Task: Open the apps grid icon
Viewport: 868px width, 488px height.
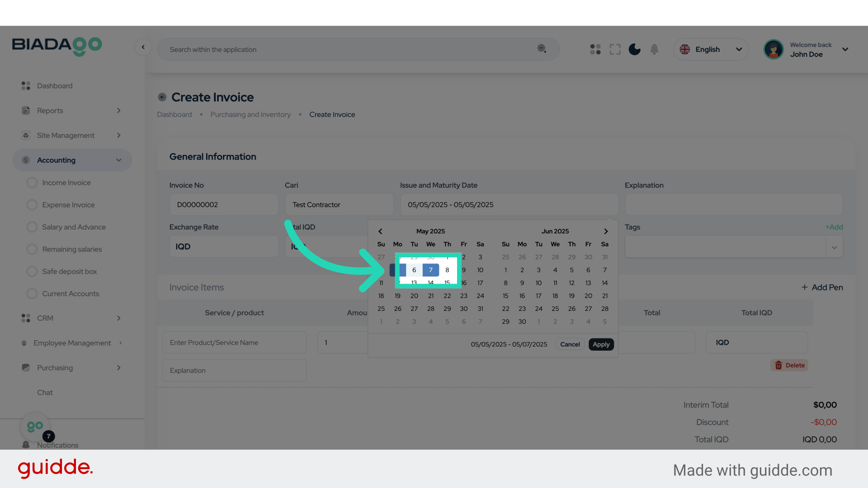Action: point(595,49)
